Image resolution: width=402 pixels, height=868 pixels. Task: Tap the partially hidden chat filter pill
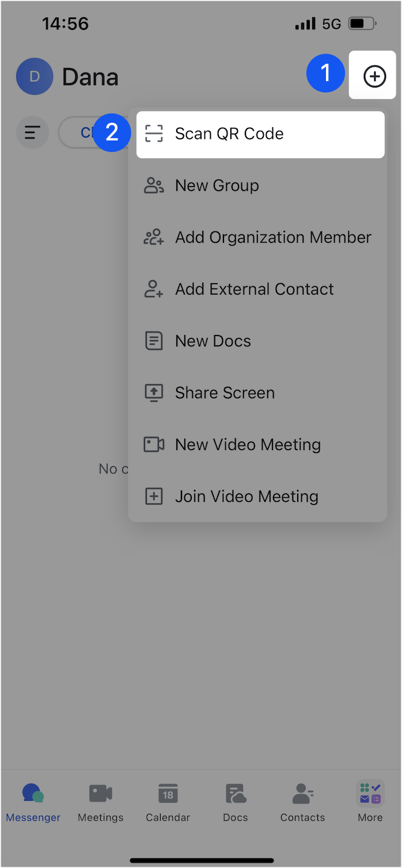(x=78, y=133)
